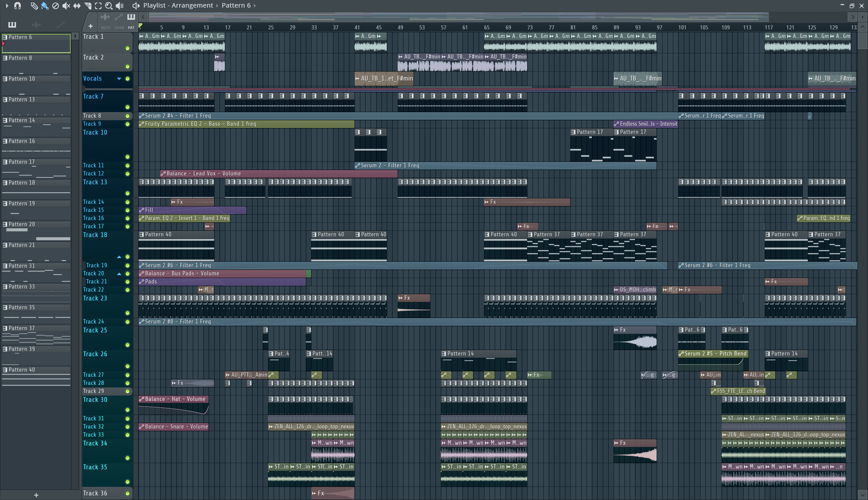Select the Zoom magnifier tool

[x=109, y=6]
